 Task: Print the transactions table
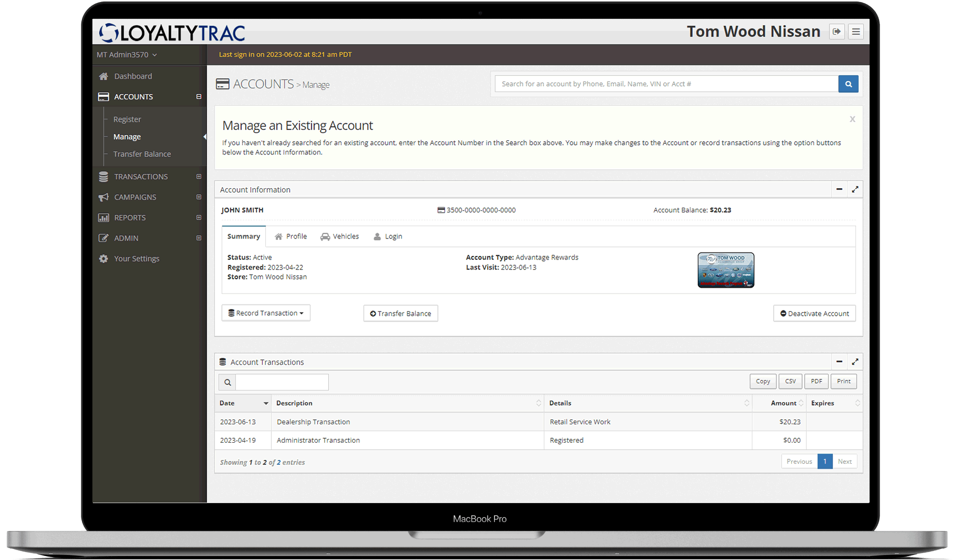844,381
